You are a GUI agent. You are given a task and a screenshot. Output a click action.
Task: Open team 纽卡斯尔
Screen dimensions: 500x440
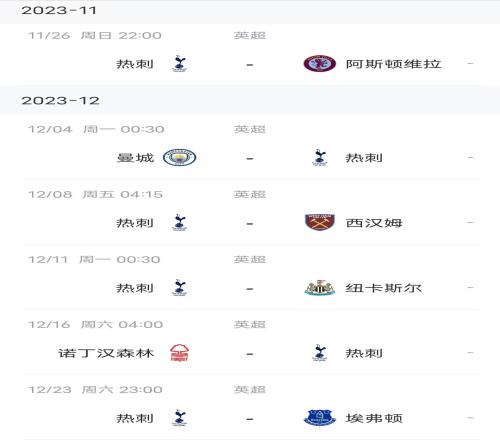[x=384, y=288]
